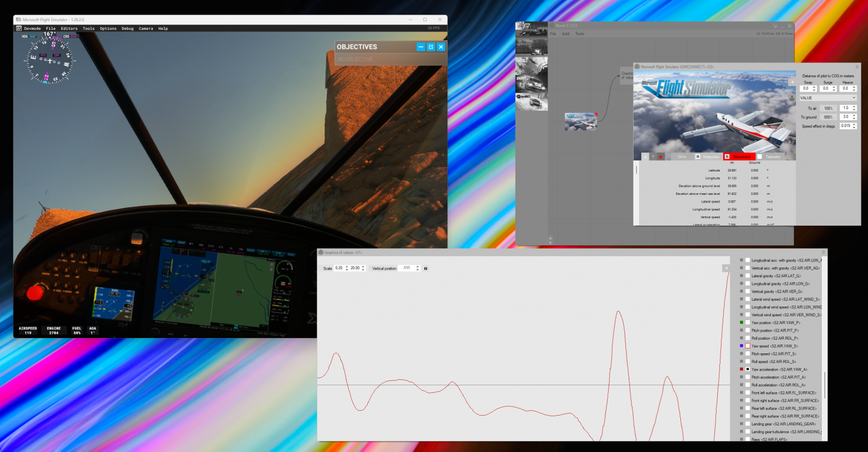The height and width of the screenshot is (452, 868).
Task: Increase the graph Vertical position stepper
Action: pos(418,266)
